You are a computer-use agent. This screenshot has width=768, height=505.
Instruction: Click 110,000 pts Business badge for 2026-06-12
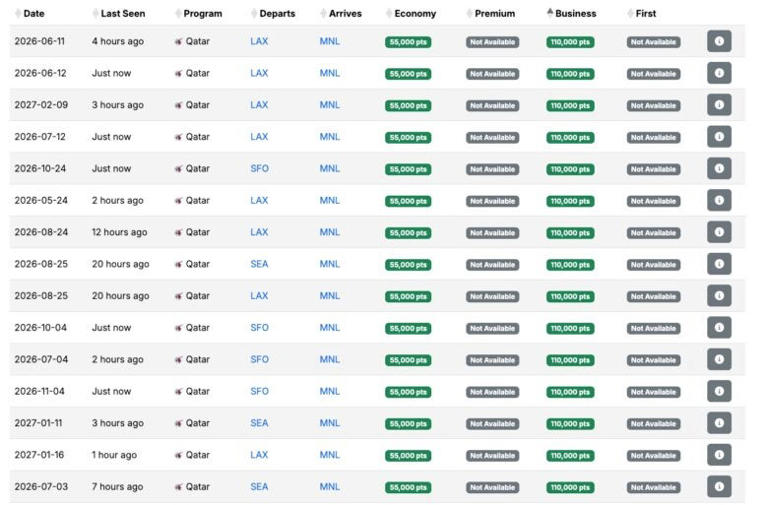570,74
